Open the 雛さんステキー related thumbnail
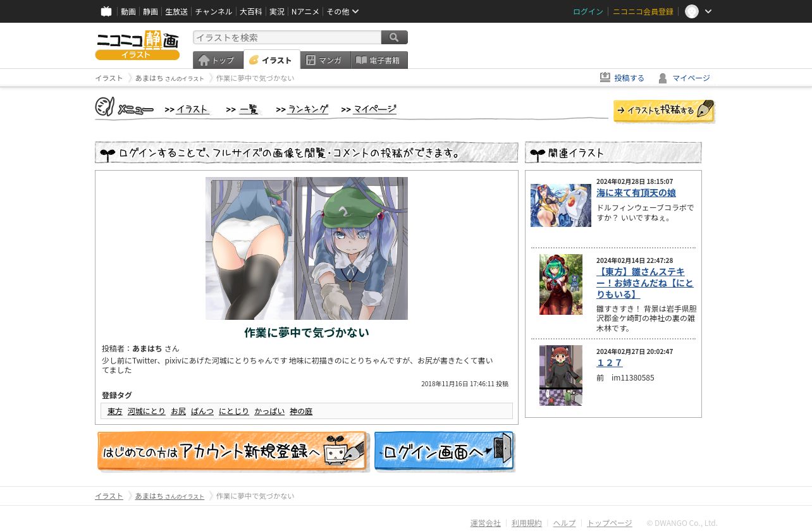This screenshot has width=812, height=531. pos(561,284)
